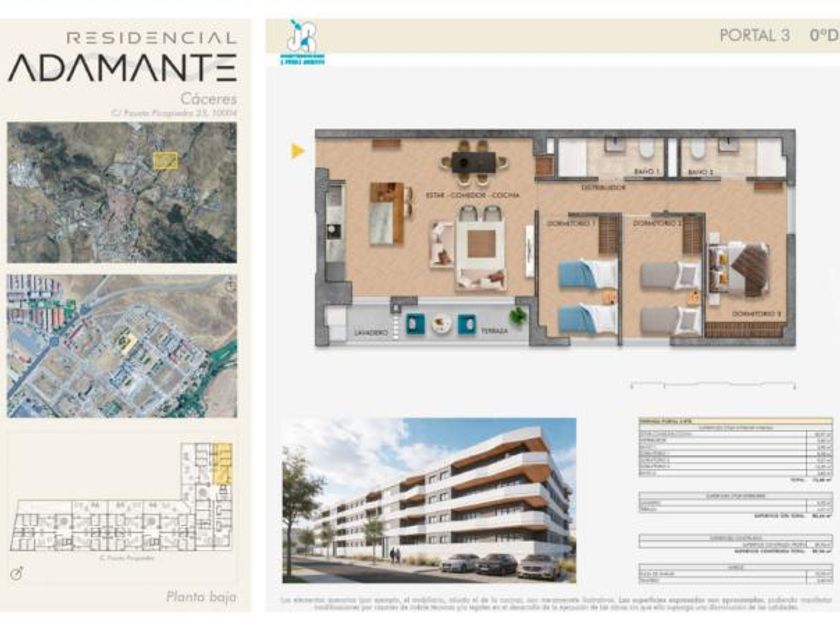840x630 pixels.
Task: Click the Cáceres location text
Action: [x=208, y=99]
